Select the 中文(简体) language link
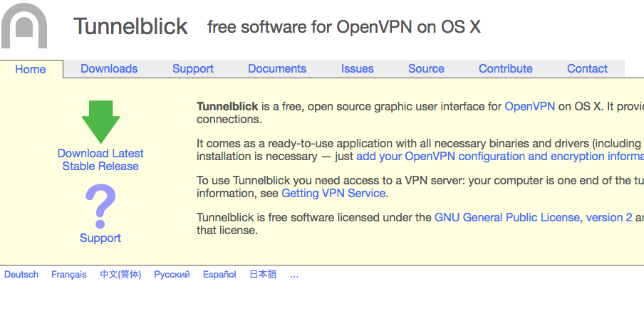Screen dimensions: 644x321 120,275
